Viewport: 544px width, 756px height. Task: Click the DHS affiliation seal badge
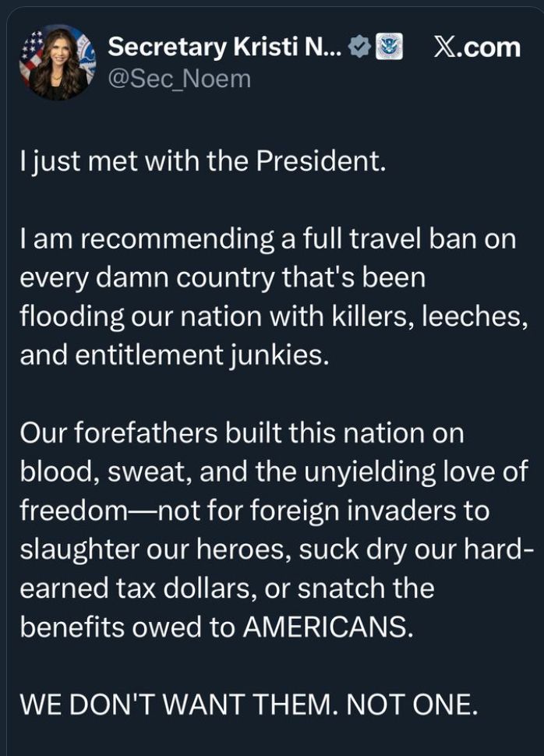[x=389, y=48]
